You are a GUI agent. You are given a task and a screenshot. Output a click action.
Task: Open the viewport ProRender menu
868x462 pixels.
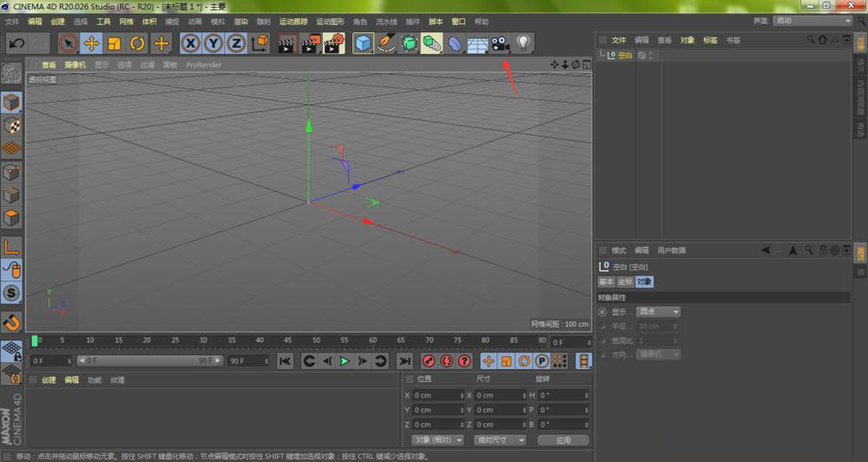(x=204, y=65)
